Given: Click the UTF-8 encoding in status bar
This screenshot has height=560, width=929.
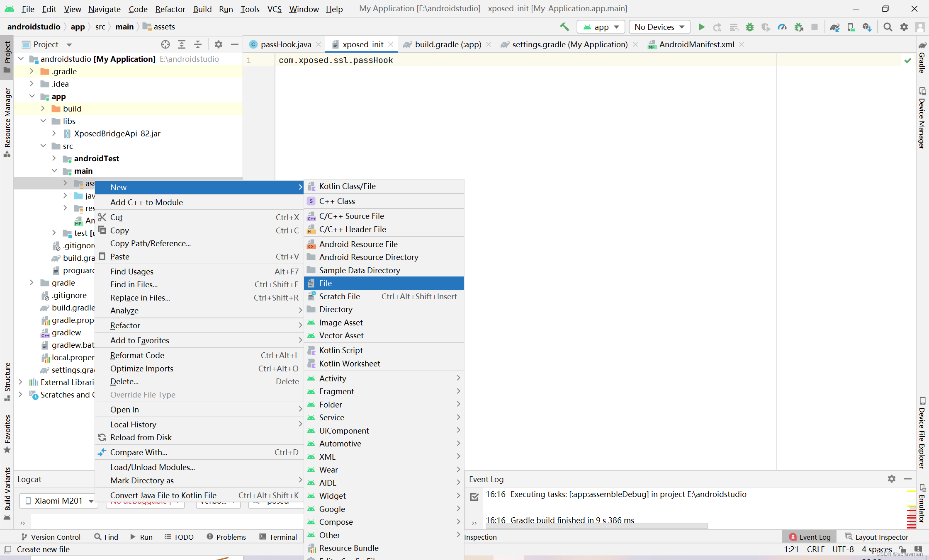Looking at the screenshot, I should [x=843, y=549].
